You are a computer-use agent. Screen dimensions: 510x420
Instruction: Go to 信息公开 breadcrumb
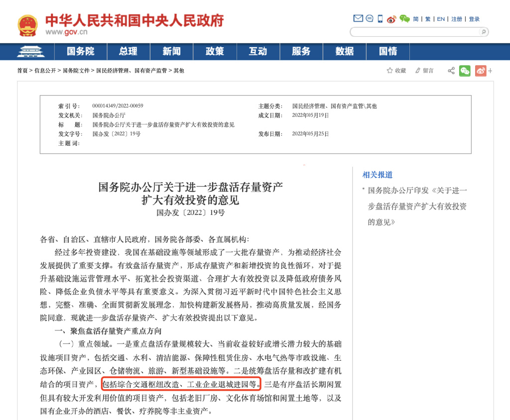point(45,71)
